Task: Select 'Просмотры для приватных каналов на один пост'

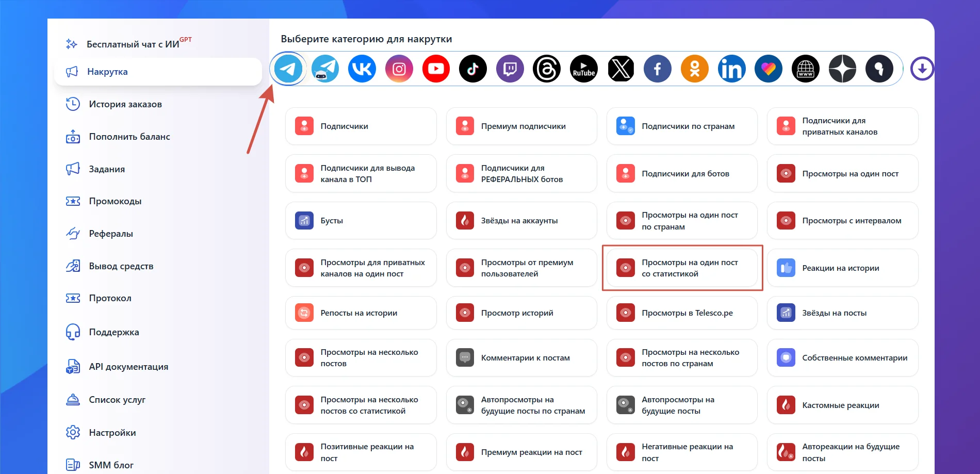Action: [x=361, y=268]
